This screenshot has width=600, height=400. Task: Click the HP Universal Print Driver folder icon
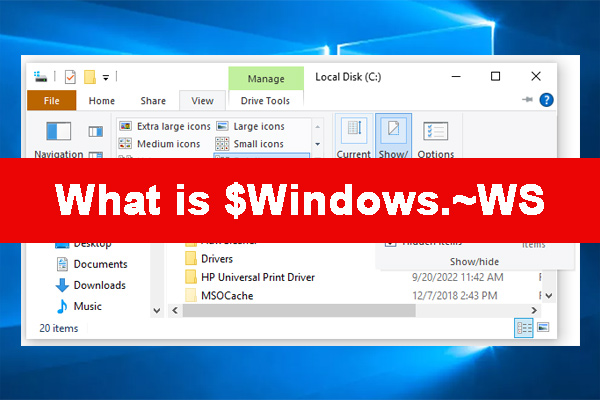[x=191, y=277]
